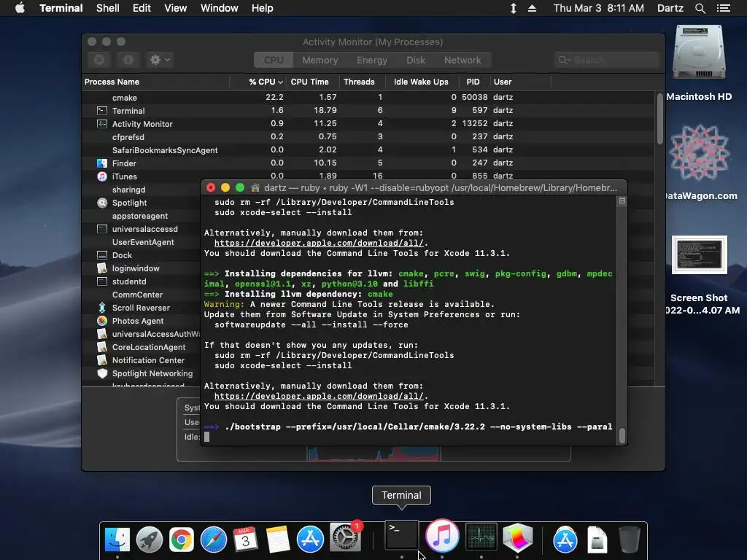Select the Terminal process row
Screen dimensions: 747x560
[x=368, y=111]
